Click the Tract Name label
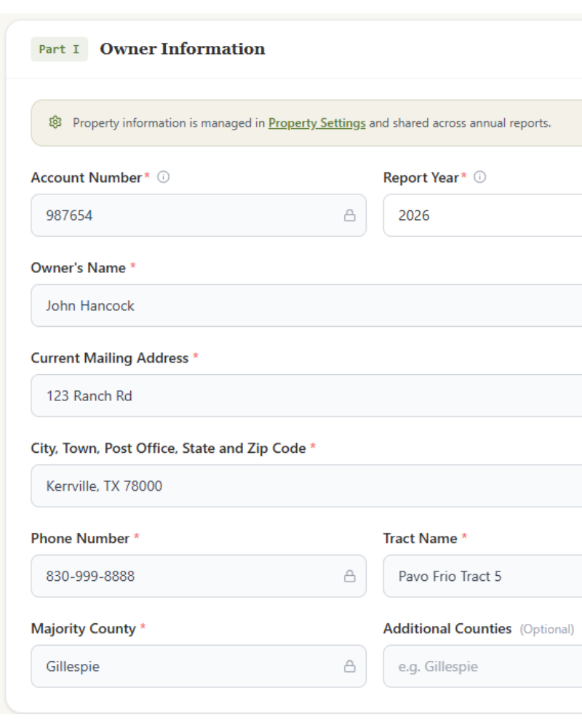The image size is (582, 728). (420, 538)
